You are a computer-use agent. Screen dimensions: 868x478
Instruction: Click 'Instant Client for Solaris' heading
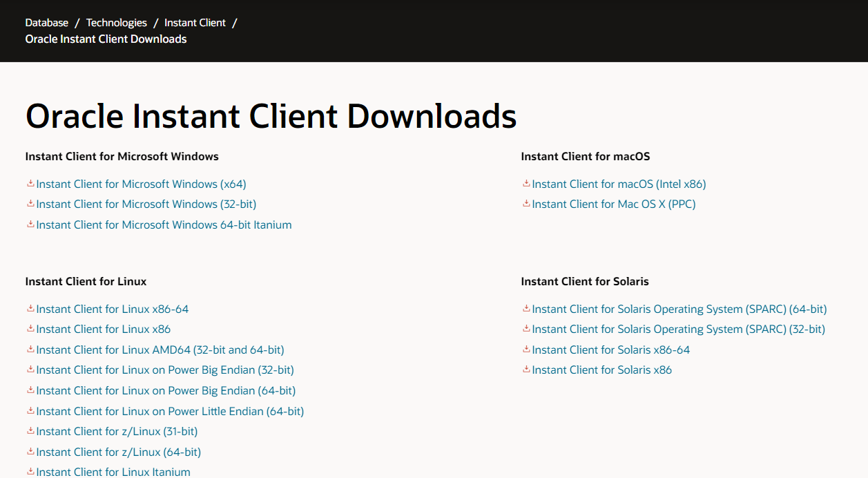pos(585,282)
